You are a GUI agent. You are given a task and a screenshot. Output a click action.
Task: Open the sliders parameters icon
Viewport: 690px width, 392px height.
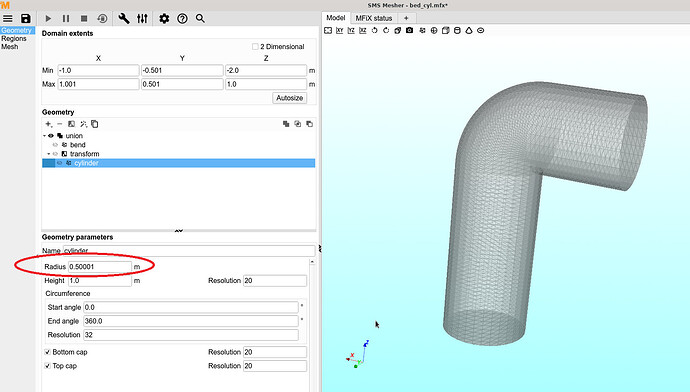pyautogui.click(x=142, y=18)
